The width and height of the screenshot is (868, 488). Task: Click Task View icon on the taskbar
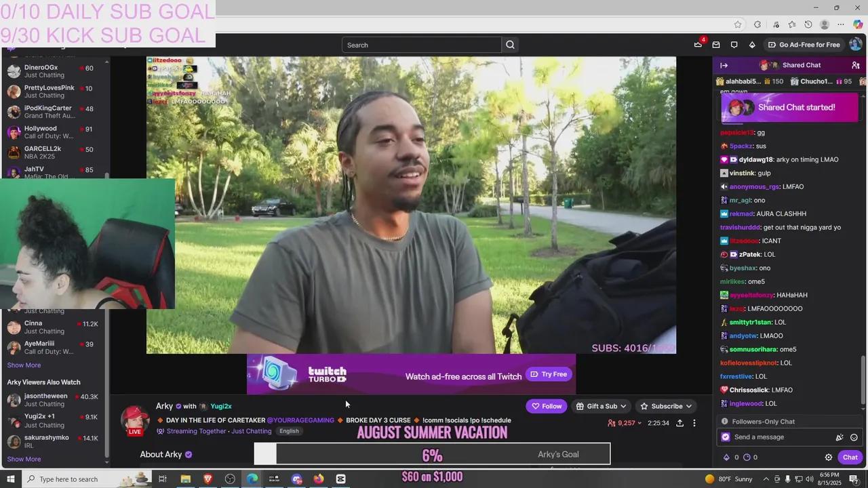coord(163,479)
